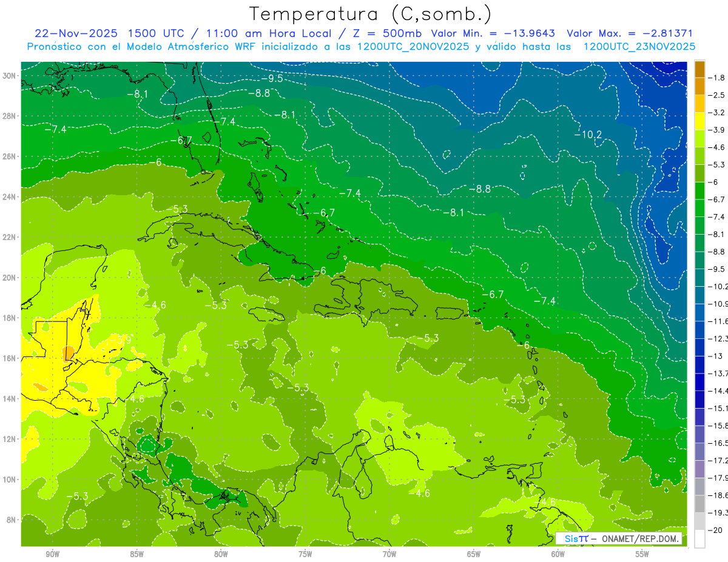
Task: Click the -18.6 legend label
Action: 717,495
